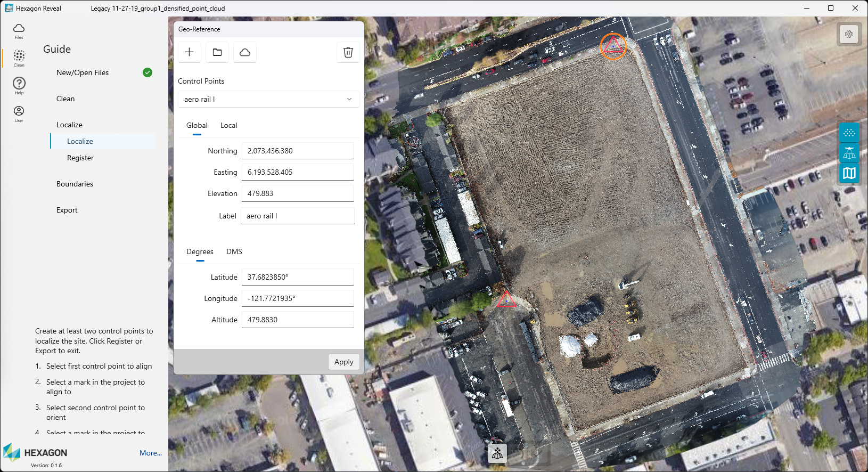Delete control point with trash icon
The height and width of the screenshot is (472, 868).
(x=348, y=52)
